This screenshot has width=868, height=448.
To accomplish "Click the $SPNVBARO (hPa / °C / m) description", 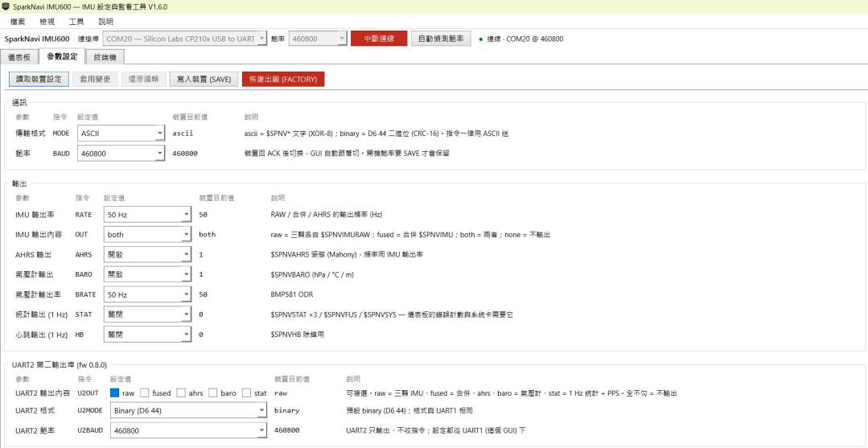I will click(x=311, y=274).
